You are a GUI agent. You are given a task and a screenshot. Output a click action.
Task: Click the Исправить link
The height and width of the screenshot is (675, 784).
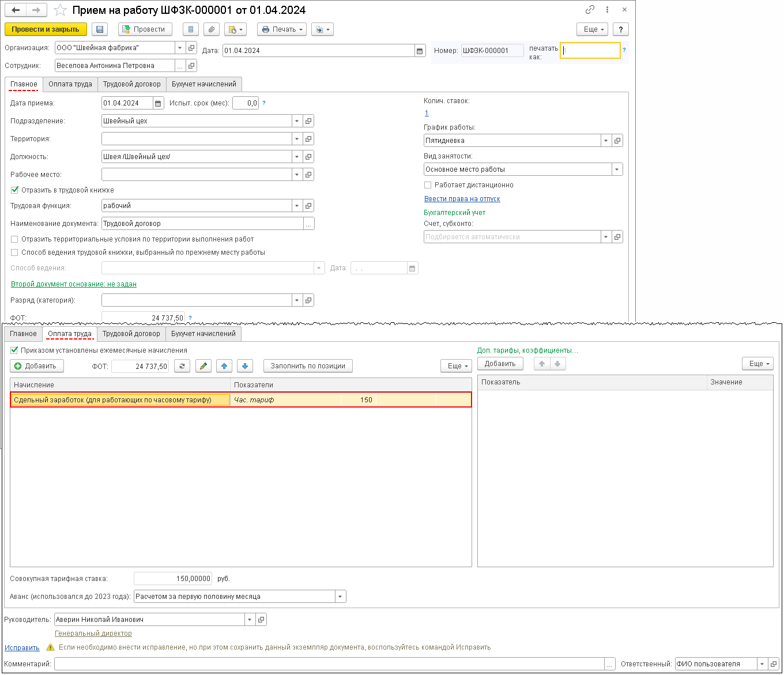[x=22, y=648]
